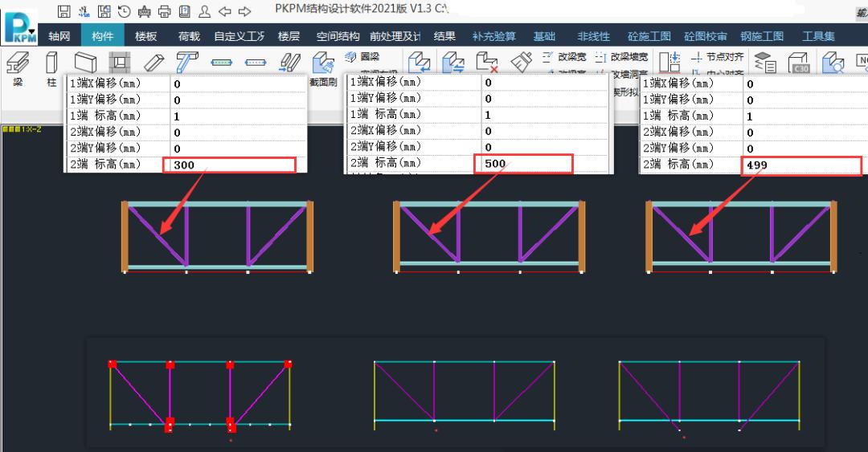Open the 楼板 tab
Image resolution: width=868 pixels, height=452 pixels.
145,36
